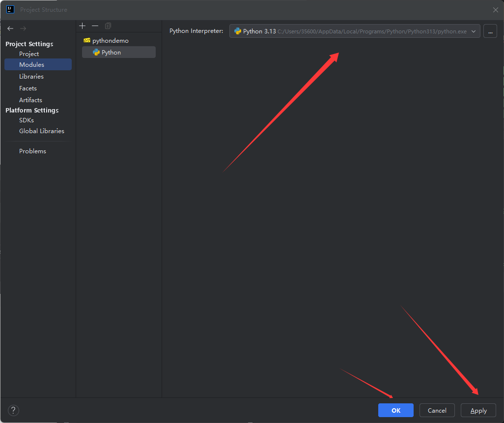Go back with the left arrow icon
This screenshot has height=423, width=504.
(x=10, y=28)
